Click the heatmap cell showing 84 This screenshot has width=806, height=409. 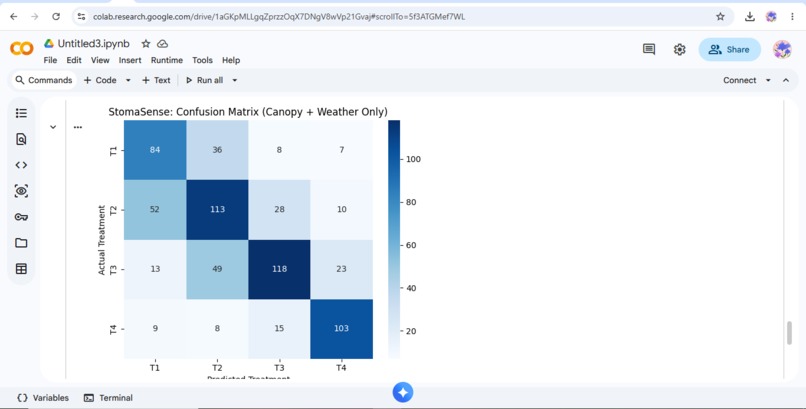(155, 150)
